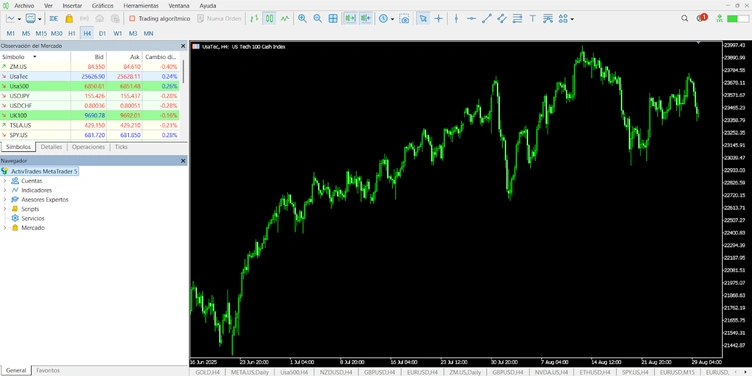The width and height of the screenshot is (752, 376).
Task: Select the equidistant channel tool
Action: pyautogui.click(x=502, y=19)
